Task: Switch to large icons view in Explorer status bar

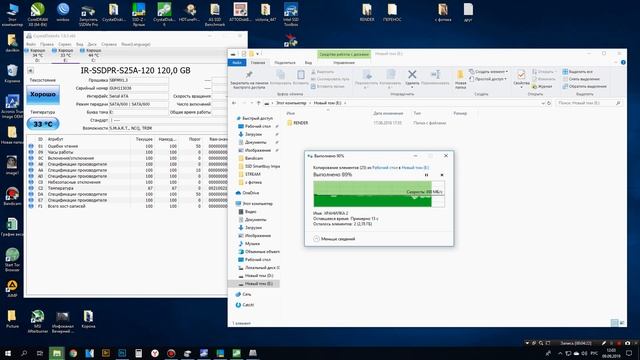Action: click(622, 323)
